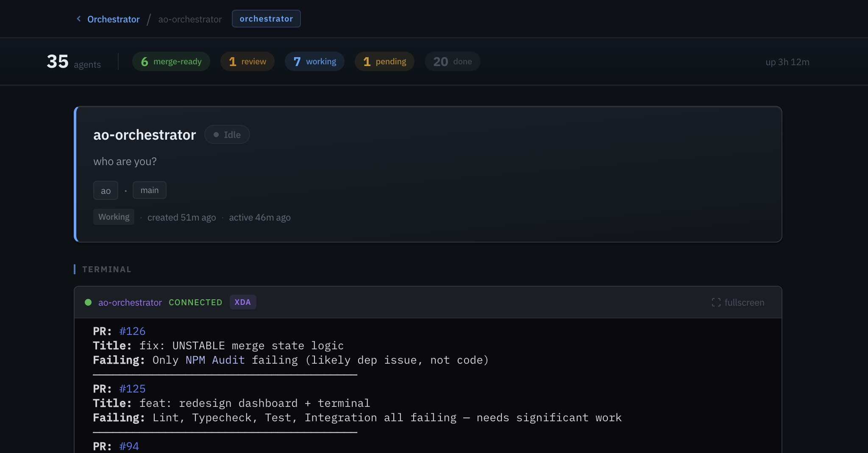The height and width of the screenshot is (453, 868).
Task: Click the XDA badge next to CONNECTED
Action: (x=243, y=302)
